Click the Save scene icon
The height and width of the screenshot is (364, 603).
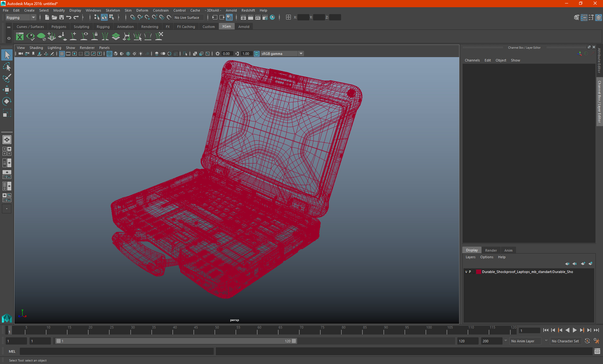coord(62,18)
